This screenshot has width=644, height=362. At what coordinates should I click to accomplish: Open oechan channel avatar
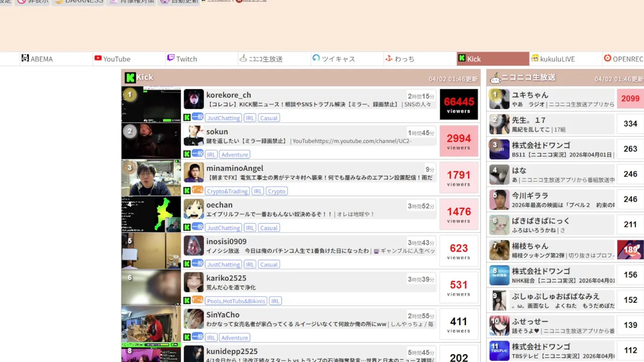194,209
